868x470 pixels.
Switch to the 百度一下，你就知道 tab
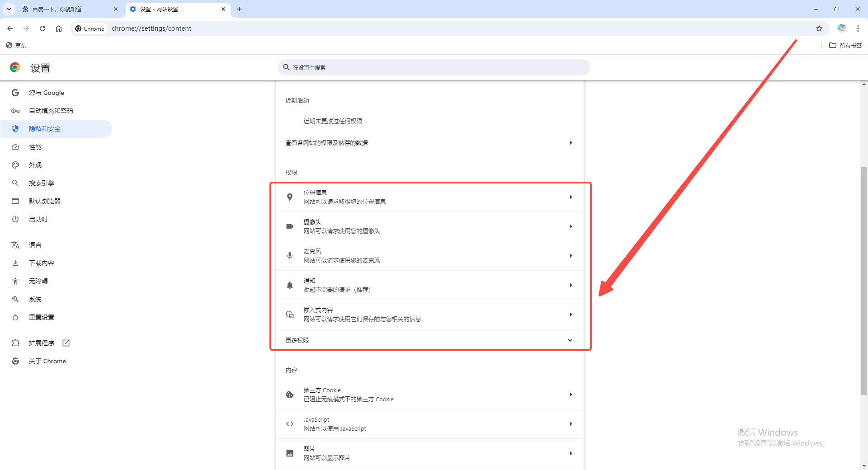point(71,9)
